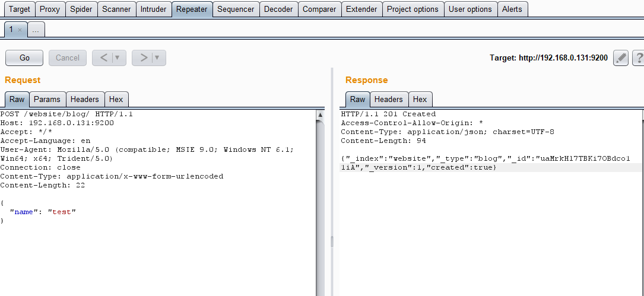Screen dimensions: 644x296
Task: Go to the Intruder tab
Action: point(154,9)
